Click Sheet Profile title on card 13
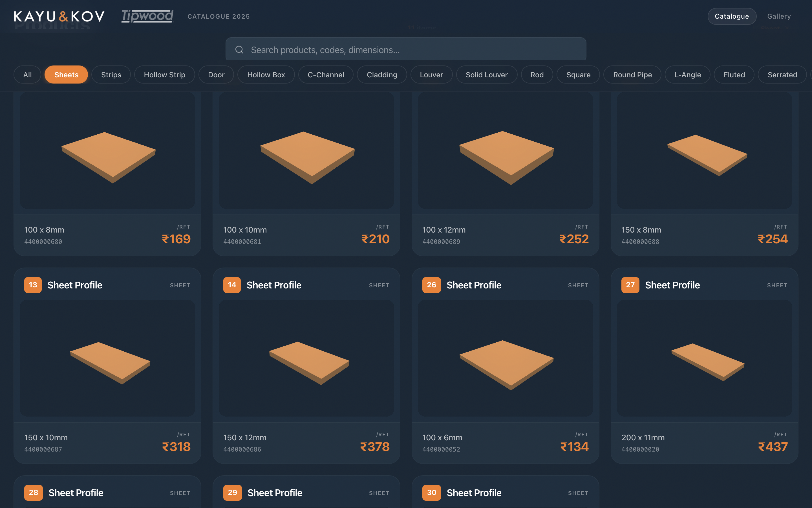The image size is (812, 508). [x=75, y=285]
